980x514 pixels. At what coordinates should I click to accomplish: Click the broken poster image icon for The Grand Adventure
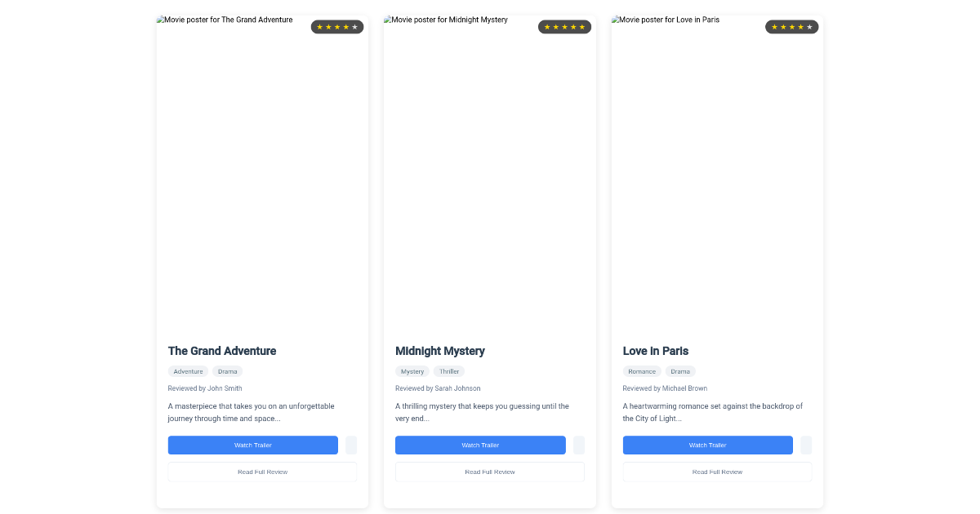pos(163,20)
